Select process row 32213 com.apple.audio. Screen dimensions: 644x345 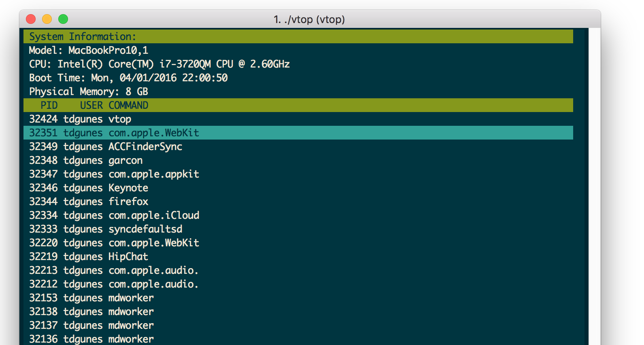coord(298,270)
